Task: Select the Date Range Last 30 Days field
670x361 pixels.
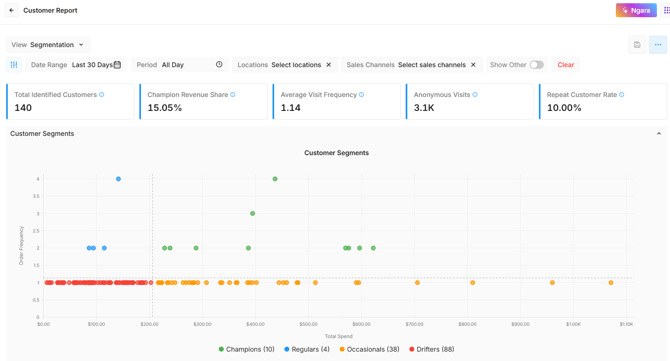Action: click(76, 65)
